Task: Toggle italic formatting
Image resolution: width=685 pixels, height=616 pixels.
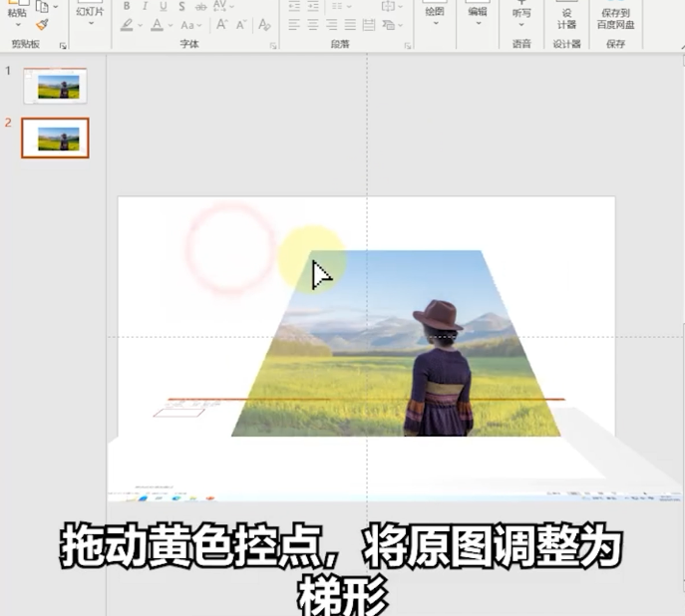Action: (145, 6)
